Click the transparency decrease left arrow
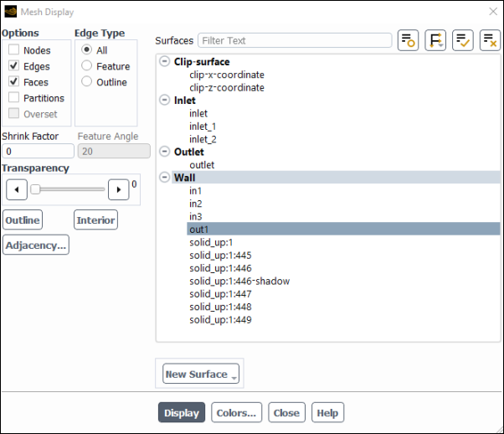The height and width of the screenshot is (434, 504). [x=15, y=189]
